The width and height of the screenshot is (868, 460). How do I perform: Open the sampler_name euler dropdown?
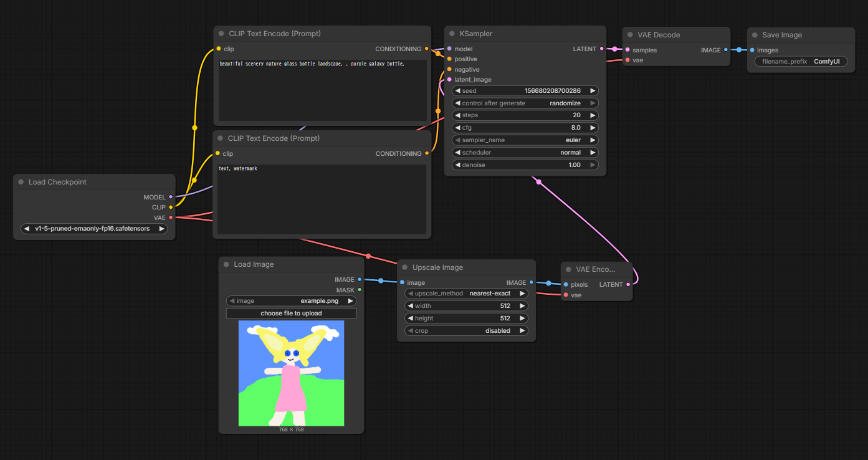525,140
